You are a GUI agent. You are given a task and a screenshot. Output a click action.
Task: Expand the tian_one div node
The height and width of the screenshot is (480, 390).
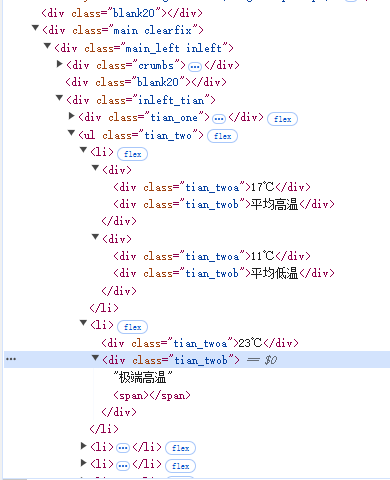(x=72, y=115)
